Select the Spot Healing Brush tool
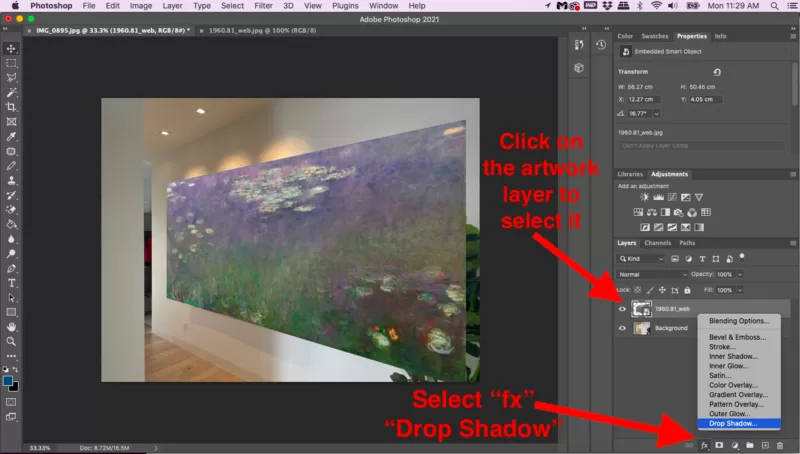The height and width of the screenshot is (454, 800). point(11,152)
